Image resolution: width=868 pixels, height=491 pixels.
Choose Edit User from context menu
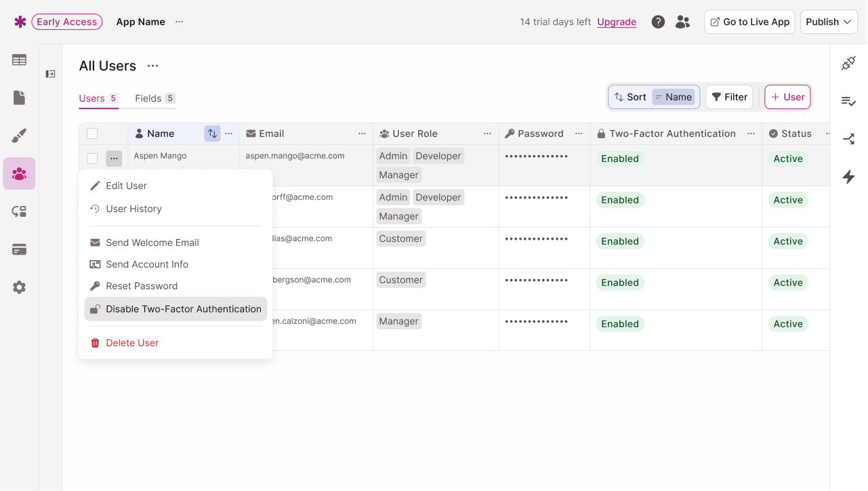click(175, 186)
